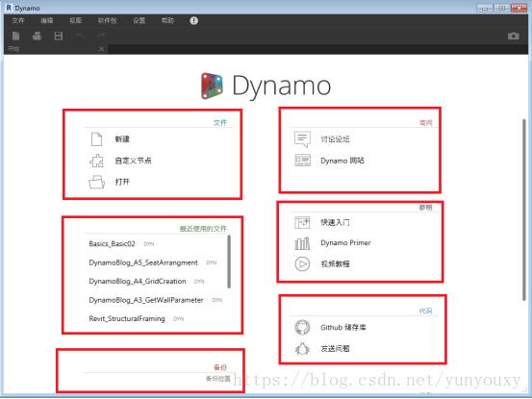Click the 讨论论坛 link
This screenshot has width=532, height=399.
coord(335,139)
